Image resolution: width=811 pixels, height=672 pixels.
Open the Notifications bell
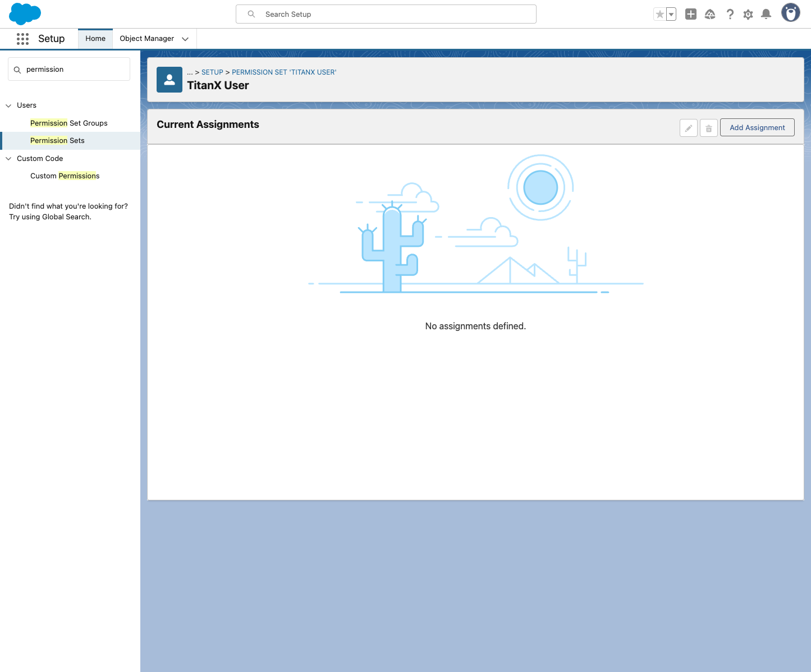[766, 15]
